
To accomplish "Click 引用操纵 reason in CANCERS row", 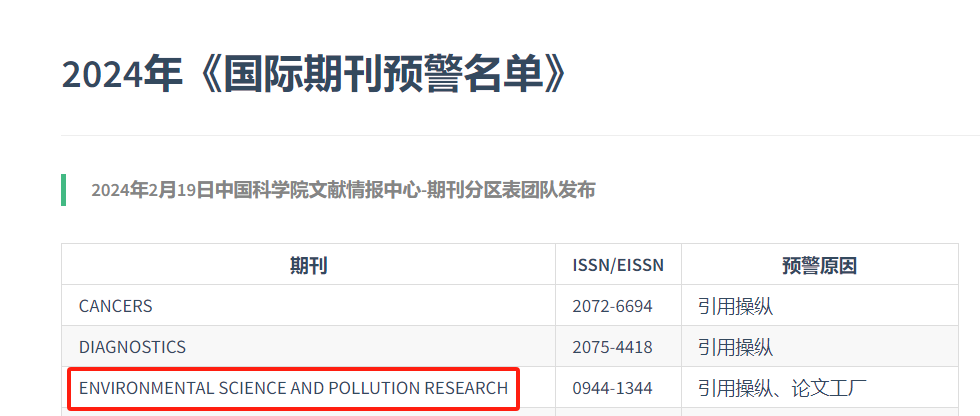I will click(736, 306).
